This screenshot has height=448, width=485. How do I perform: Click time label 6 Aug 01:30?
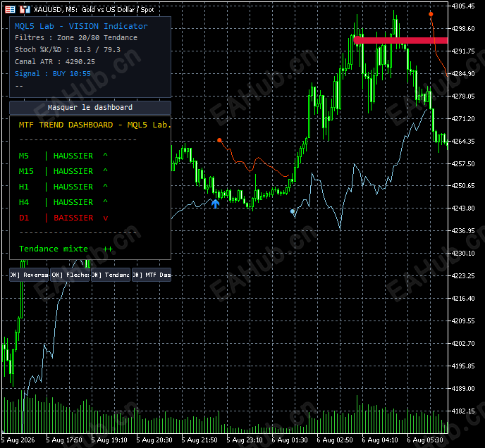pyautogui.click(x=290, y=440)
